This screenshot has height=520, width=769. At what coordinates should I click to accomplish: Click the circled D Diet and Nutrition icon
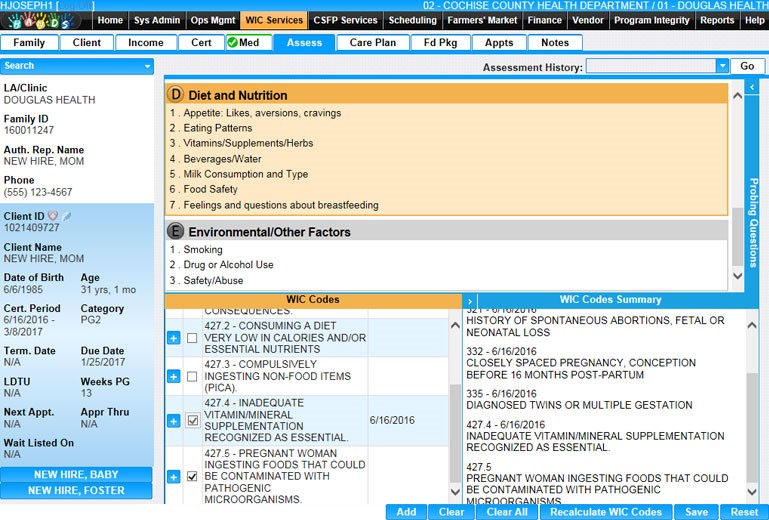176,95
